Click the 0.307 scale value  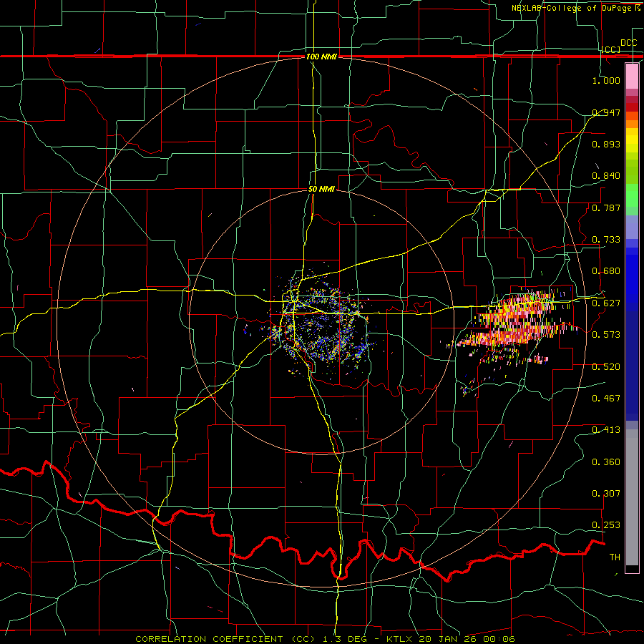point(606,494)
